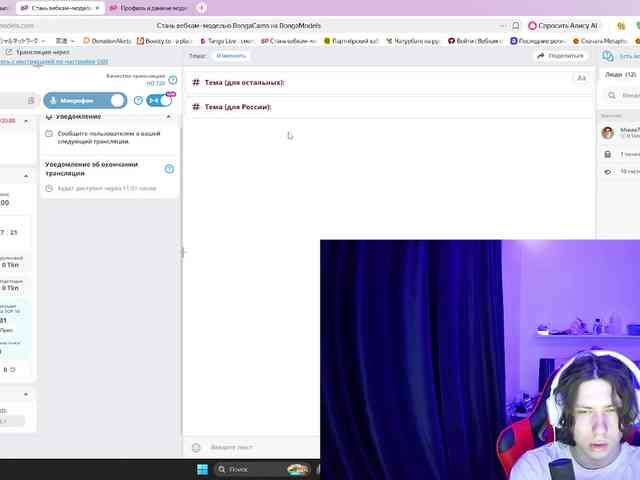Toggle the Микрофон microphone switch
The image size is (640, 480).
118,100
